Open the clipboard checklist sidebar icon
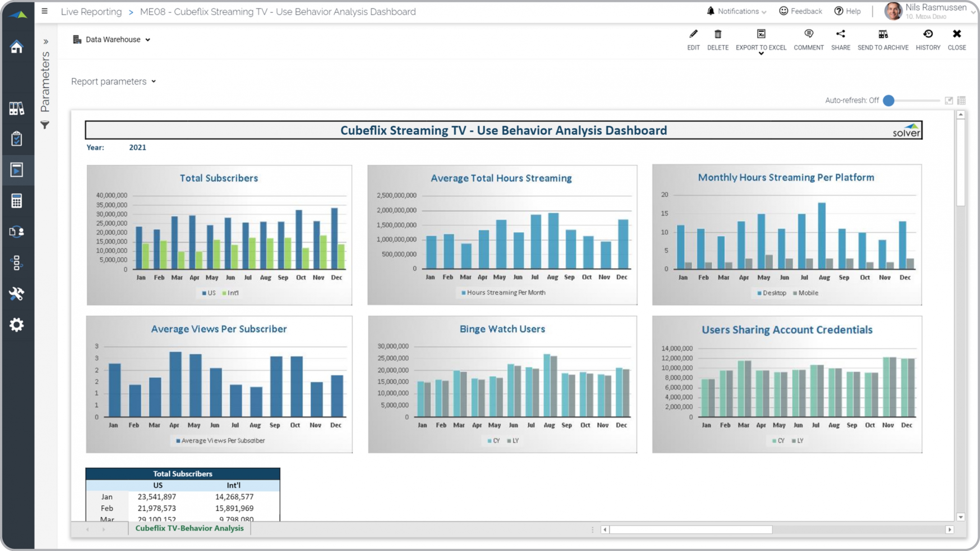980x551 pixels. pos(16,139)
